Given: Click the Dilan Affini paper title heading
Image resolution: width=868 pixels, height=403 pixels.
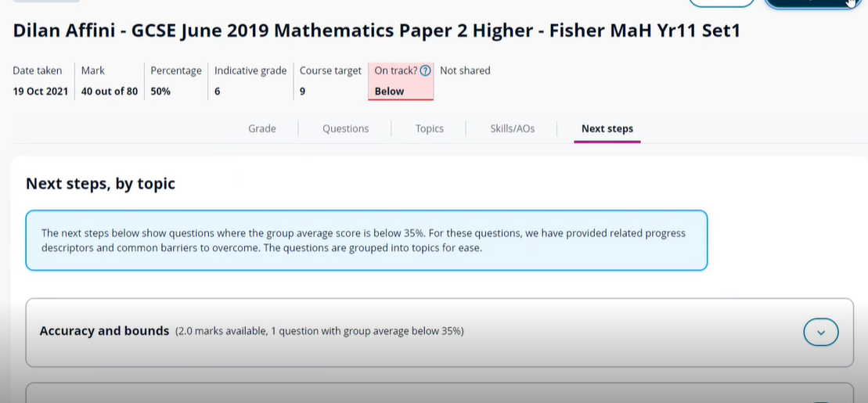Looking at the screenshot, I should point(376,31).
